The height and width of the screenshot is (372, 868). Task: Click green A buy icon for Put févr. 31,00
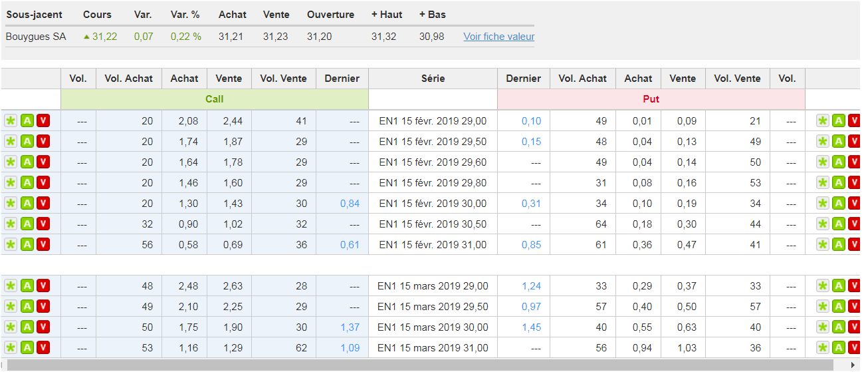tap(839, 245)
